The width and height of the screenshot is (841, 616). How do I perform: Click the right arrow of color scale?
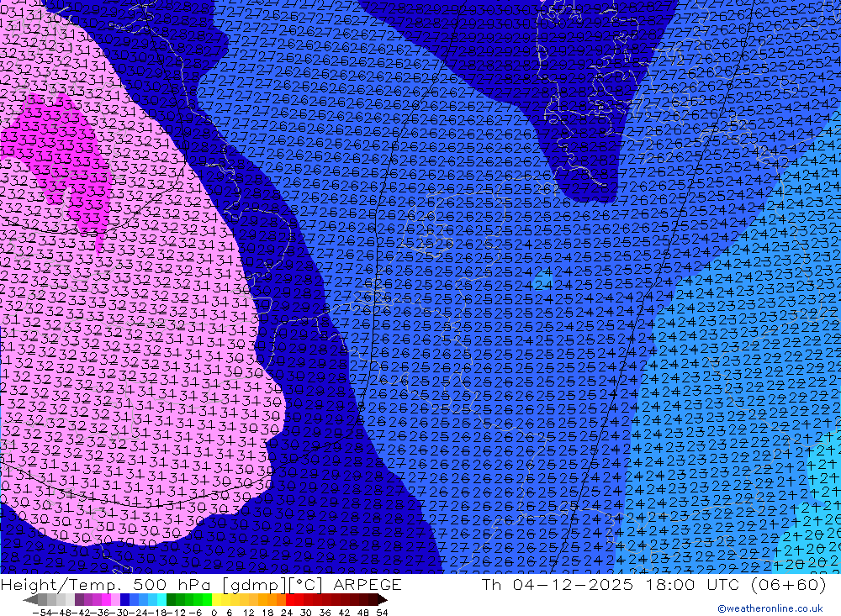(383, 600)
